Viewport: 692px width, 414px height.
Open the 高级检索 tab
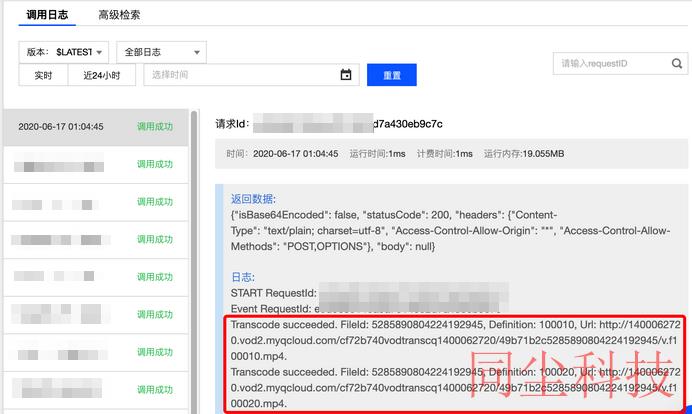[119, 15]
